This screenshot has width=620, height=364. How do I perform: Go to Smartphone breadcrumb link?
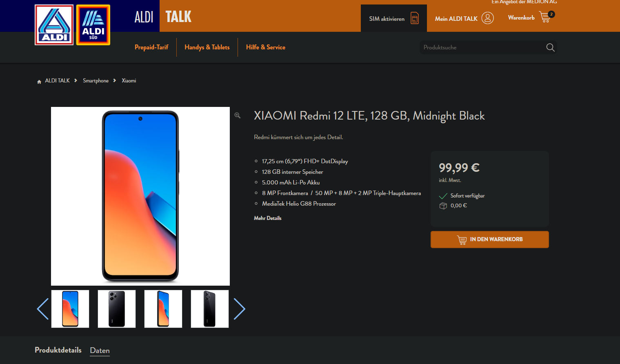(x=96, y=81)
